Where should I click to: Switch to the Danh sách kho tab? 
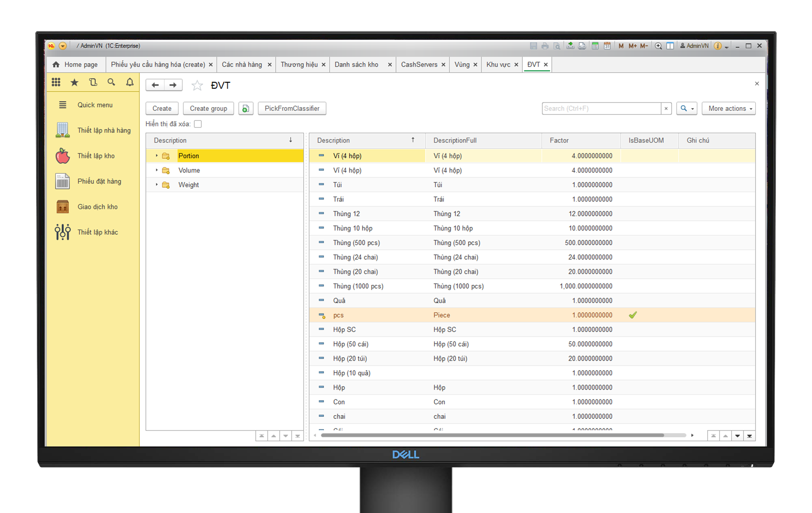tap(356, 65)
